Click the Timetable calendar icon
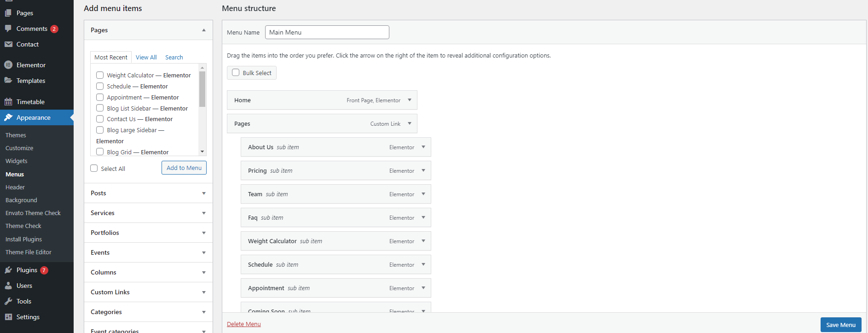 click(x=8, y=102)
